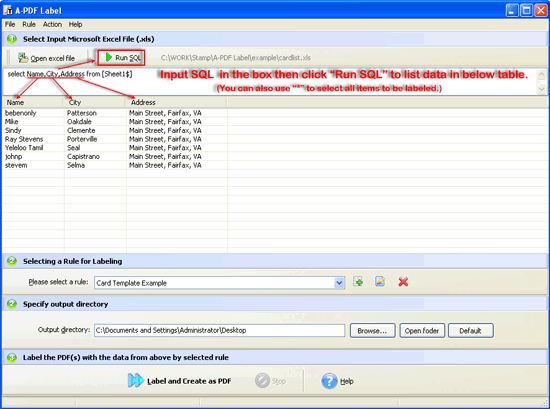This screenshot has height=409, width=550.
Task: Click the SQL query text box
Action: 270,81
